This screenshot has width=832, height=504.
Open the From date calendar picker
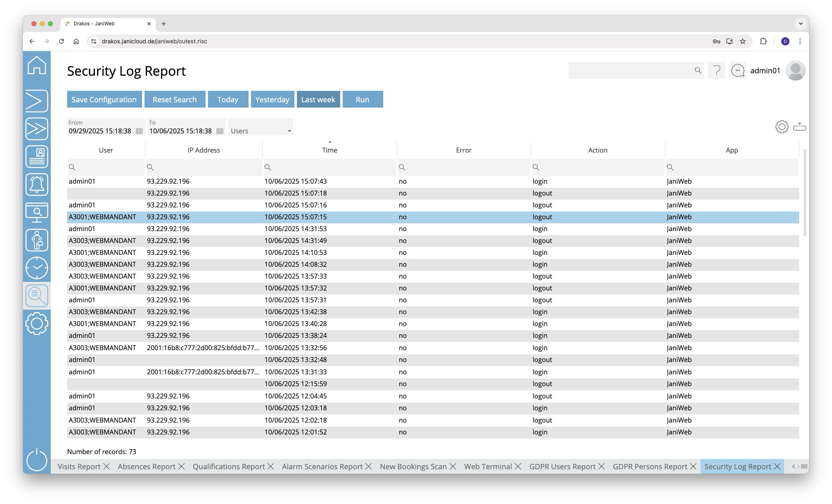[x=139, y=131]
